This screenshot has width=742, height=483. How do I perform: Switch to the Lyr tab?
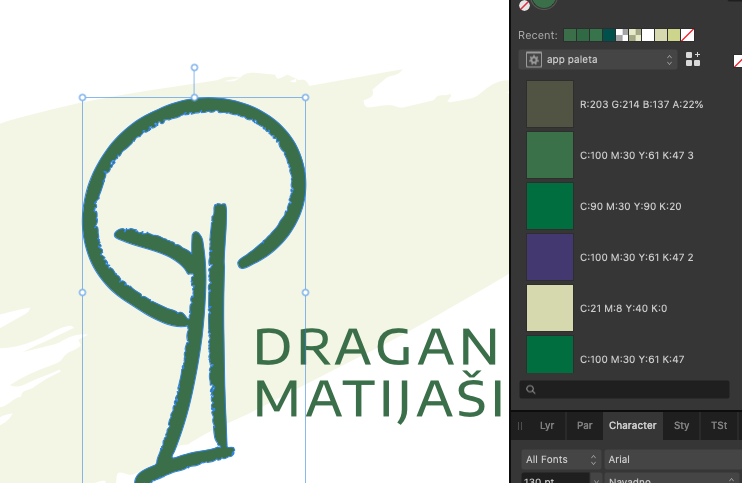pos(547,425)
